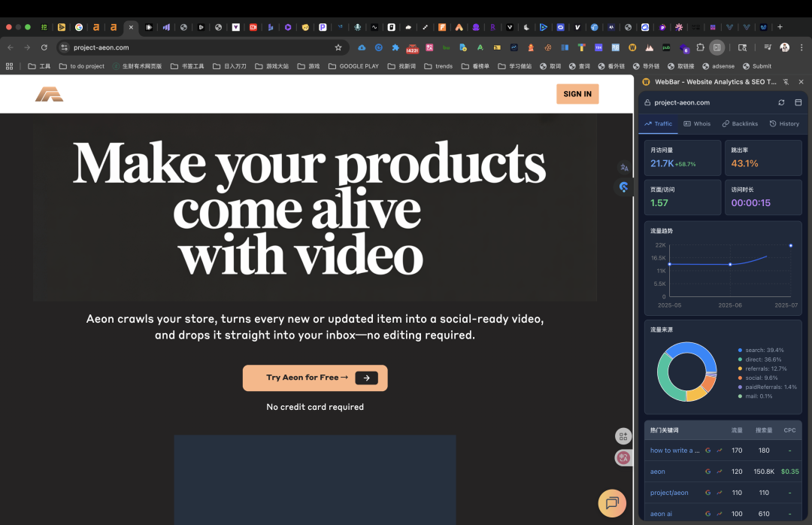Viewport: 812px width, 525px height.
Task: Open Chrome Extensions puzzle menu
Action: 700,47
